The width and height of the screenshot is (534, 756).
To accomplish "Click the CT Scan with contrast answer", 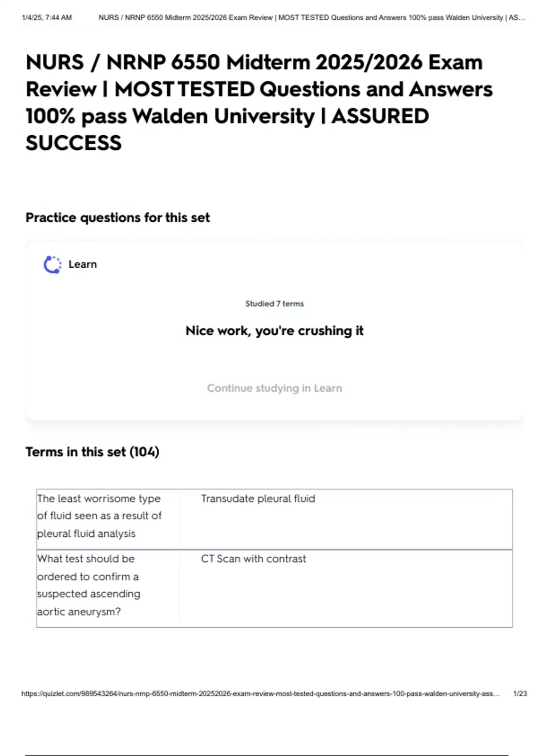I will click(253, 559).
